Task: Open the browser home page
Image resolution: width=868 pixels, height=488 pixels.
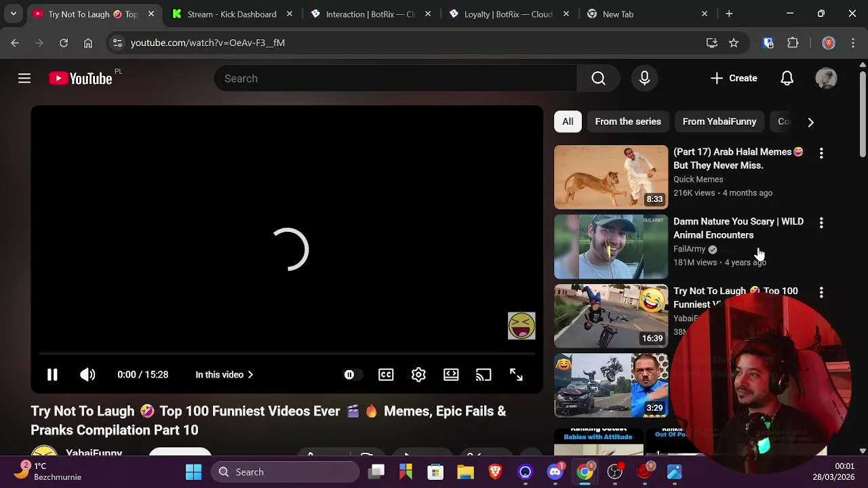Action: pos(88,43)
